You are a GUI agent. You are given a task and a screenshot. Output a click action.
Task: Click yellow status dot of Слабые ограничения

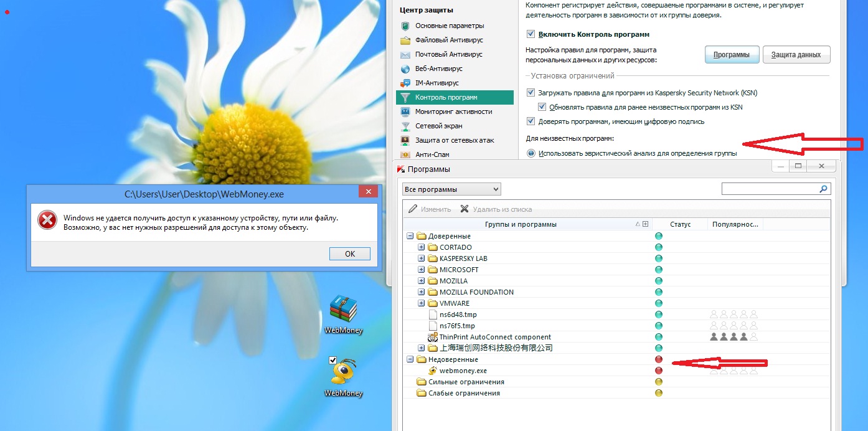pos(659,393)
